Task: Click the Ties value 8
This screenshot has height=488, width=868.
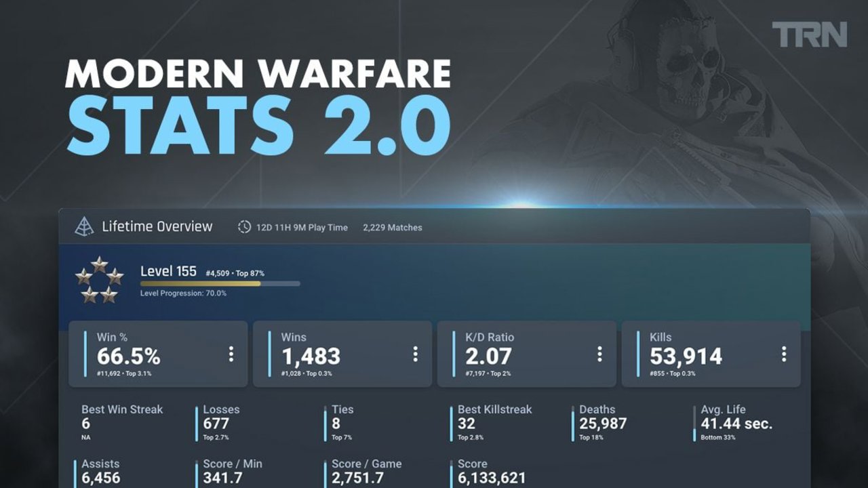Action: 336,424
